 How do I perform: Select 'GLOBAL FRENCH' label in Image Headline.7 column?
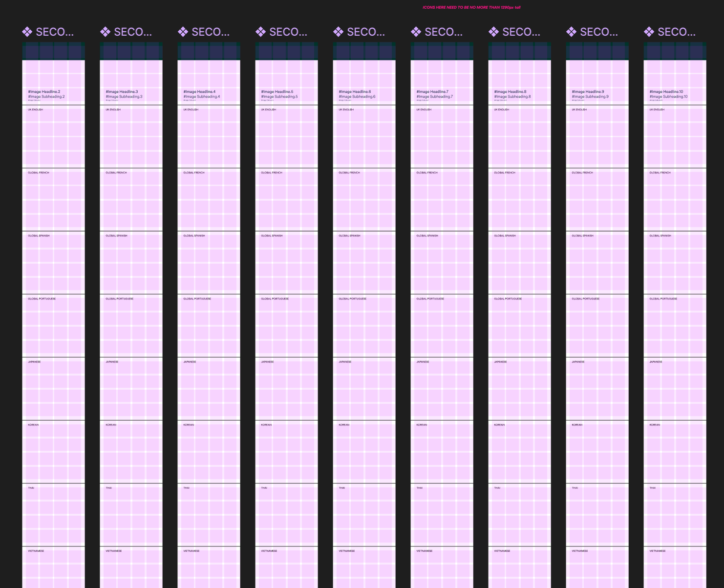pos(427,172)
